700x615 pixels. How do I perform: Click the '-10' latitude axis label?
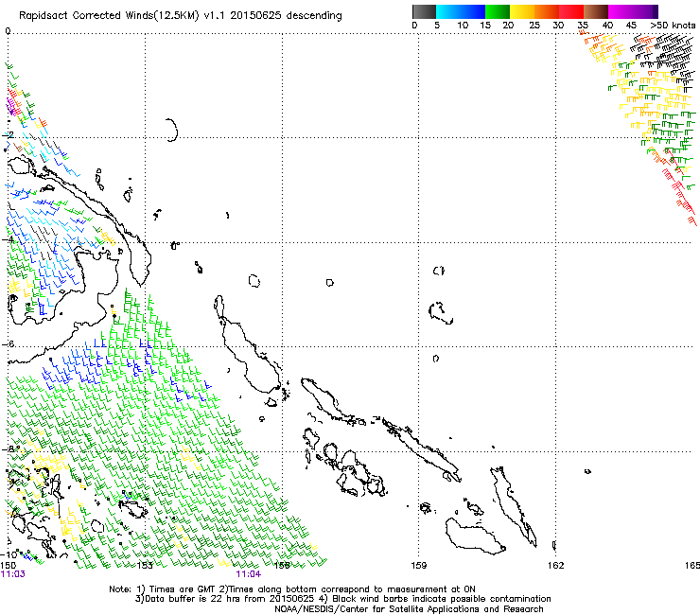point(9,554)
